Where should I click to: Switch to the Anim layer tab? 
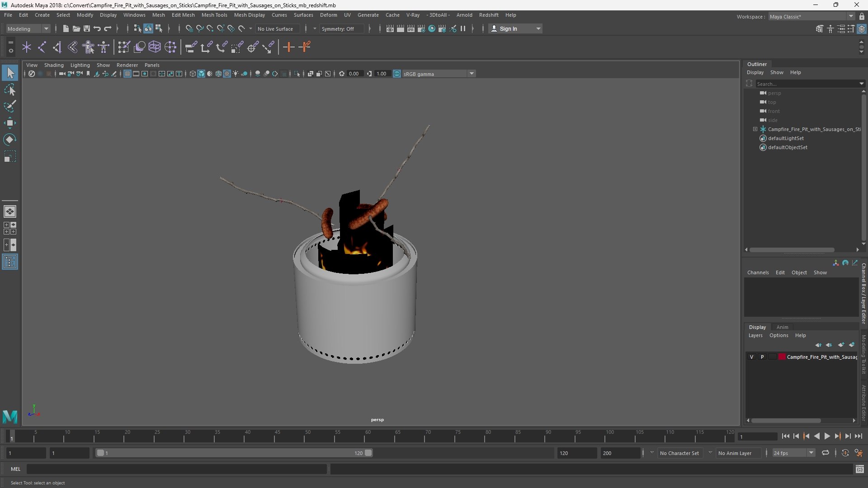pos(783,327)
